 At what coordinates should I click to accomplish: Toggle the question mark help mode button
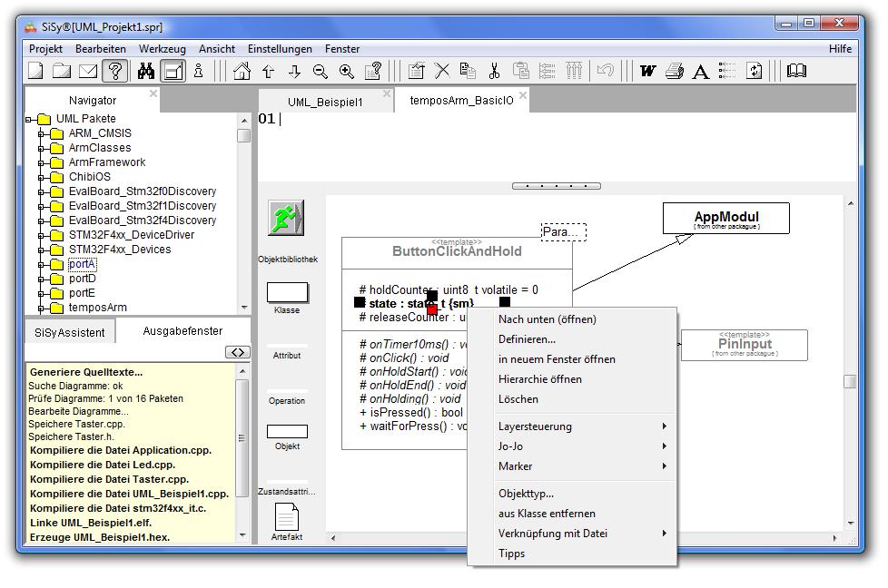[114, 71]
